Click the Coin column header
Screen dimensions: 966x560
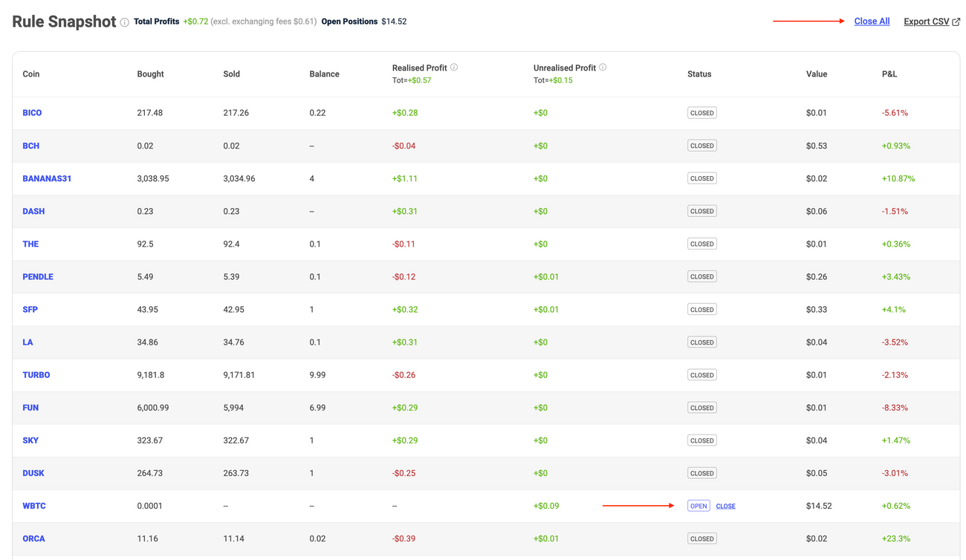(x=30, y=74)
